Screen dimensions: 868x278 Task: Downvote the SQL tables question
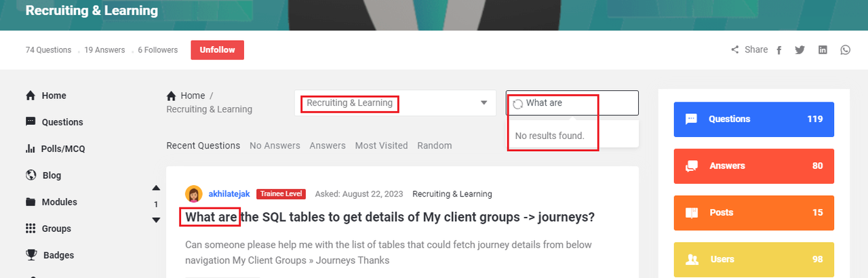[x=156, y=220]
